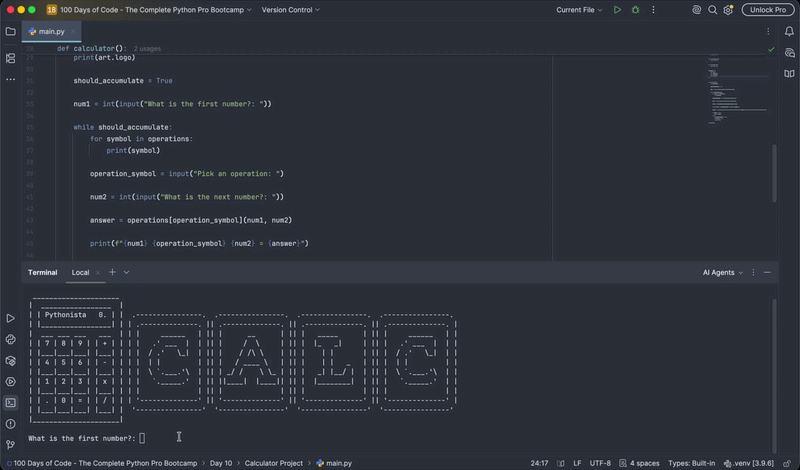Click the project badge icon labeled 18
The image size is (800, 470).
pyautogui.click(x=52, y=10)
